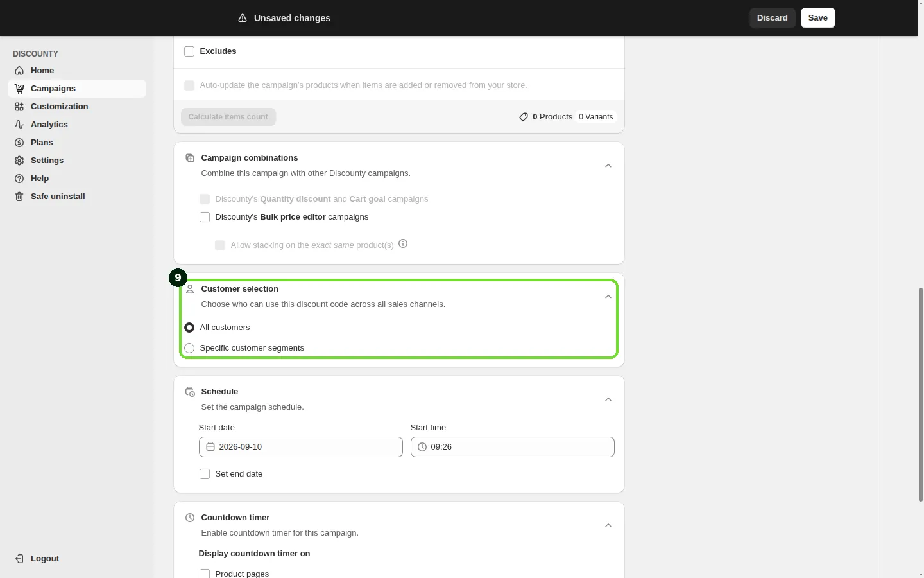The image size is (924, 578).
Task: Choose Specific customer segments radio option
Action: [x=189, y=348]
